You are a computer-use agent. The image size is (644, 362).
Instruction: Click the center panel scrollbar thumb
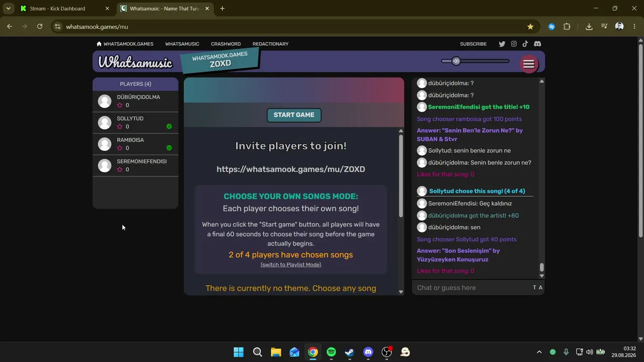pos(401,176)
